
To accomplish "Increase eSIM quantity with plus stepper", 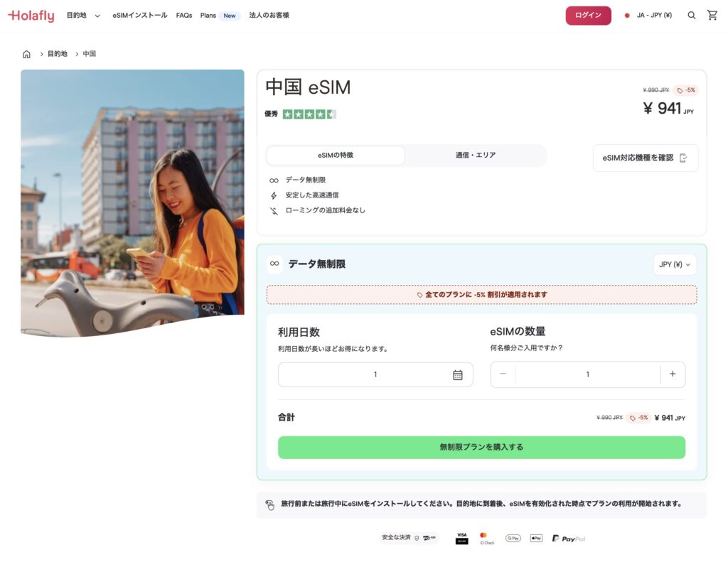I will coord(673,374).
